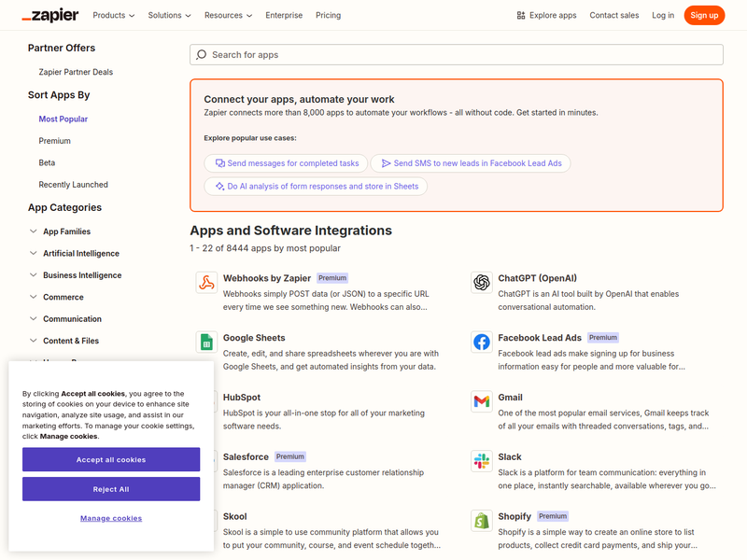Viewport: 747px width, 560px height.
Task: Open the Facebook Lead Ads app icon
Action: pos(482,343)
